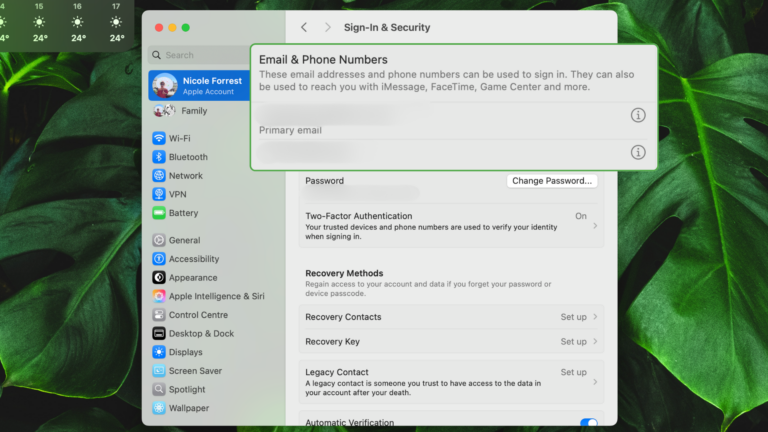Select the Wi-Fi label in sidebar
768x432 pixels.
[x=180, y=138]
